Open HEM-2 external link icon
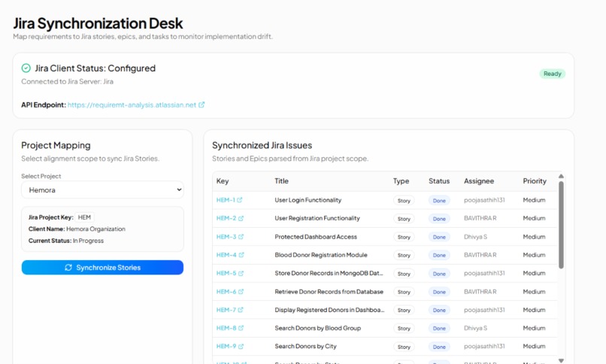This screenshot has height=364, width=606. 241,218
